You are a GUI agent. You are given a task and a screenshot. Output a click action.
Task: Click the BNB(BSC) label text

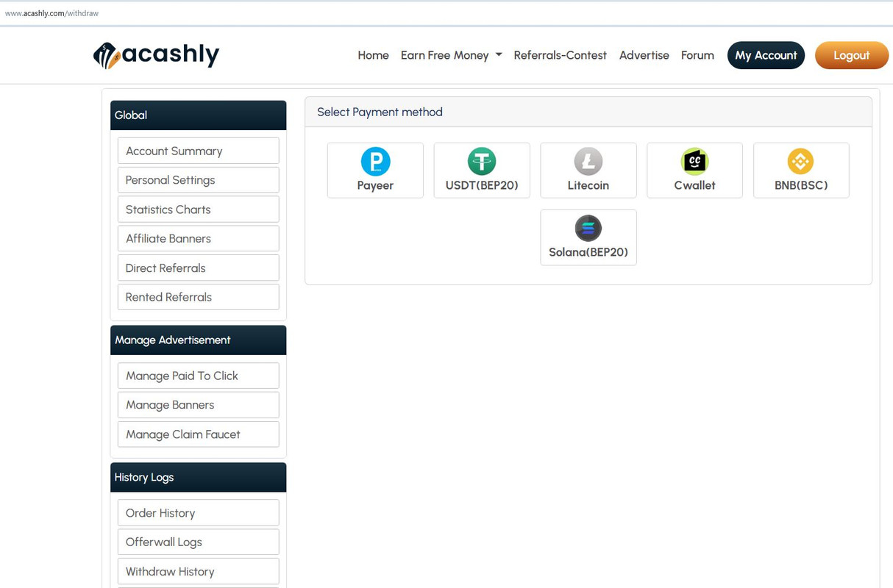click(801, 185)
